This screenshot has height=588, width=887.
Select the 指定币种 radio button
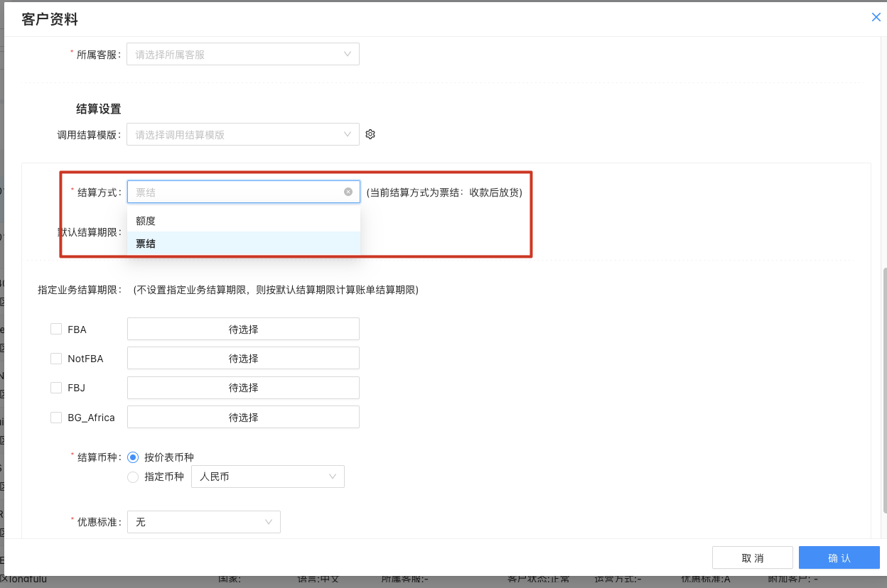(x=132, y=477)
